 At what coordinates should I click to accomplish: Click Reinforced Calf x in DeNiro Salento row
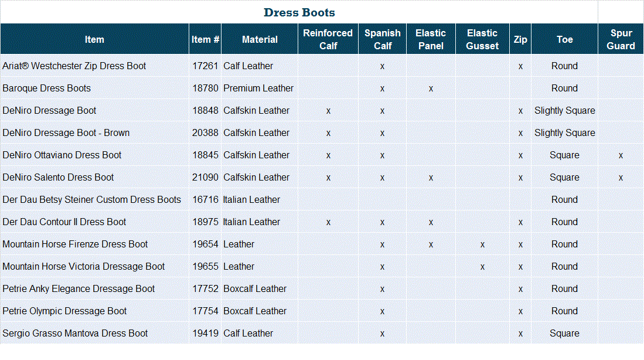point(328,178)
